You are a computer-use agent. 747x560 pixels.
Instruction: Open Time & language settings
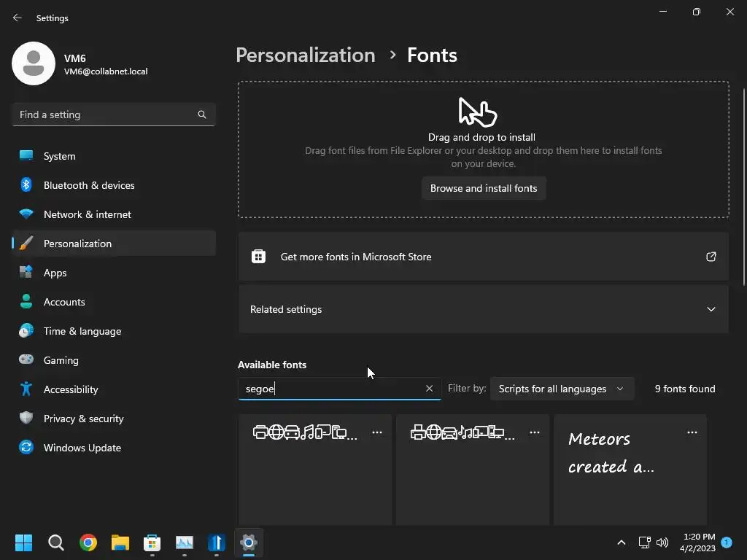(114, 331)
